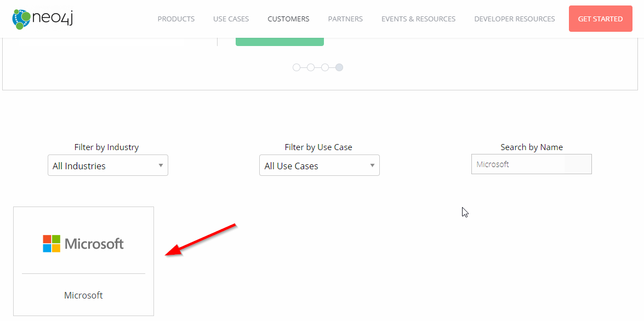Select the second carousel slide dot
Viewport: 644px width, 321px height.
311,67
